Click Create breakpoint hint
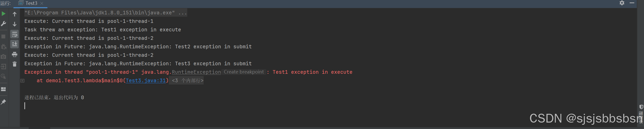Image resolution: width=644 pixels, height=129 pixels. click(244, 72)
